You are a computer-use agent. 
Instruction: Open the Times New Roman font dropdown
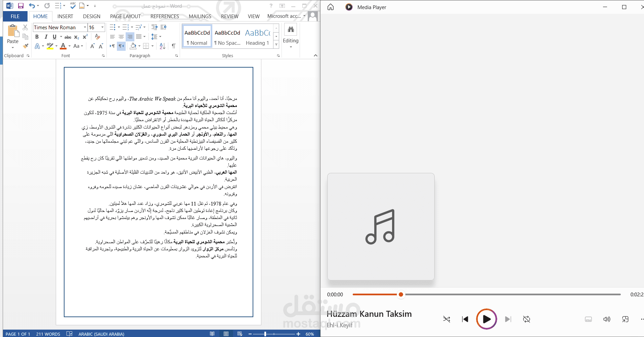tap(85, 27)
